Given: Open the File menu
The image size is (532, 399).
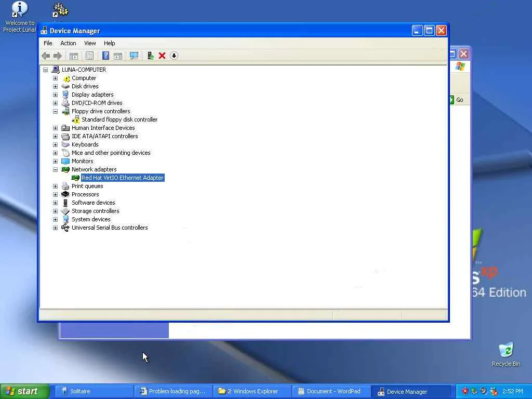Looking at the screenshot, I should point(48,43).
